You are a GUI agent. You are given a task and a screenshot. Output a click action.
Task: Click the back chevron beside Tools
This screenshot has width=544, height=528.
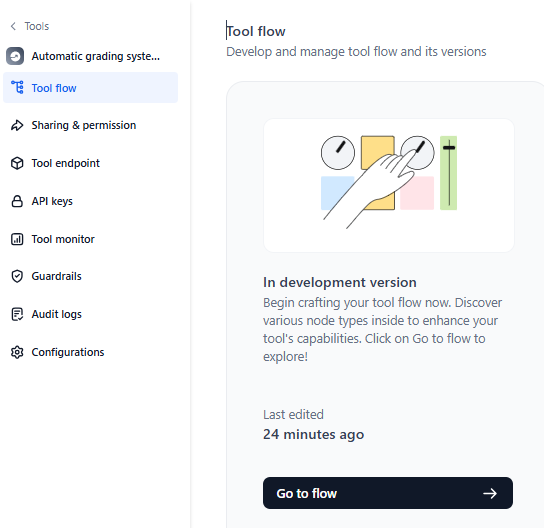(x=13, y=26)
